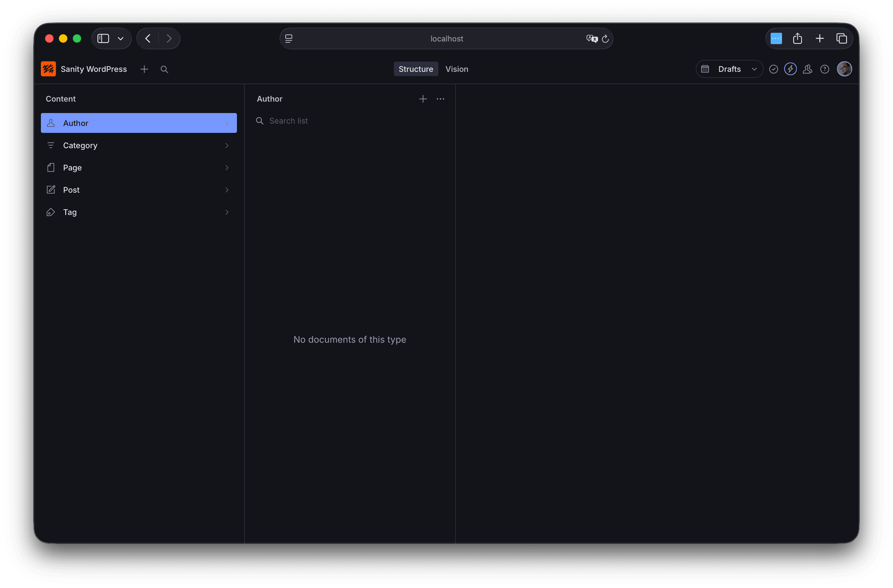Add new Author document with plus
893x588 pixels.
423,99
